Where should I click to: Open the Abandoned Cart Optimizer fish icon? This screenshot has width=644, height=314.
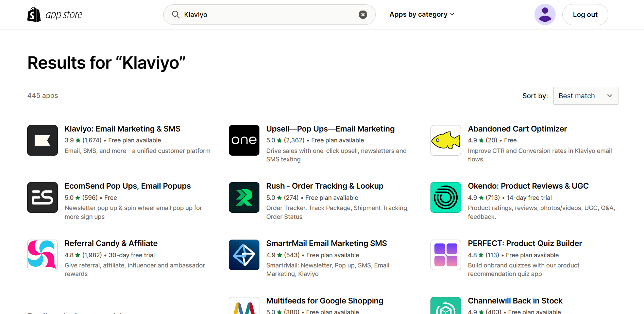point(446,140)
